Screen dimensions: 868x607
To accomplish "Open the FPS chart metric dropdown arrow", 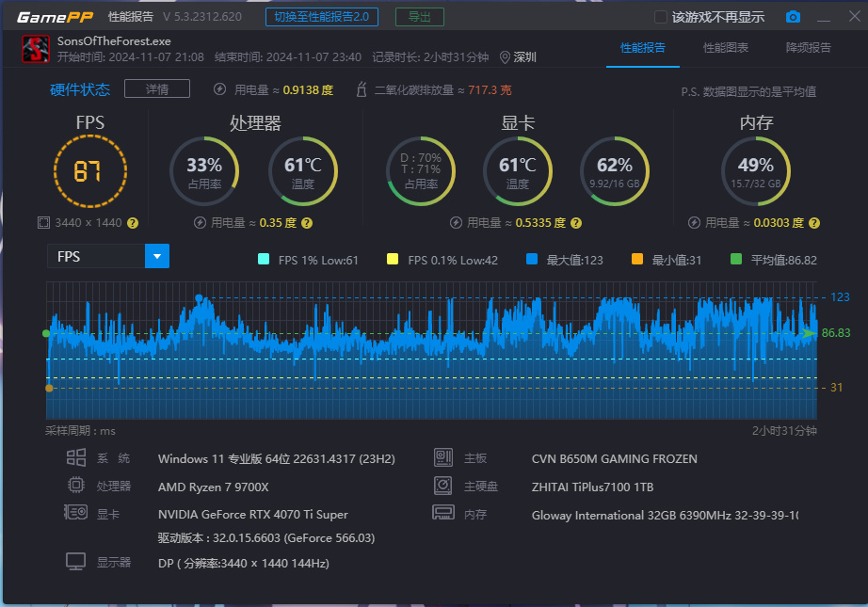I will 157,256.
